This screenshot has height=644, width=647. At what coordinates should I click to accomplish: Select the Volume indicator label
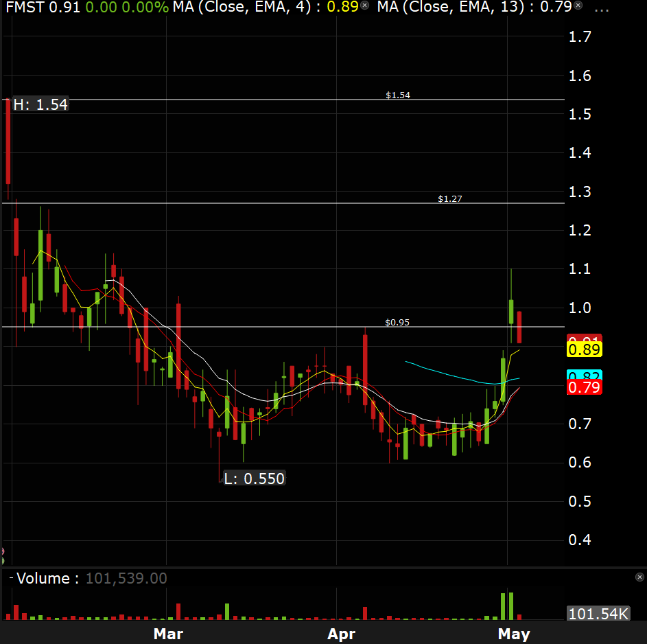click(x=43, y=578)
